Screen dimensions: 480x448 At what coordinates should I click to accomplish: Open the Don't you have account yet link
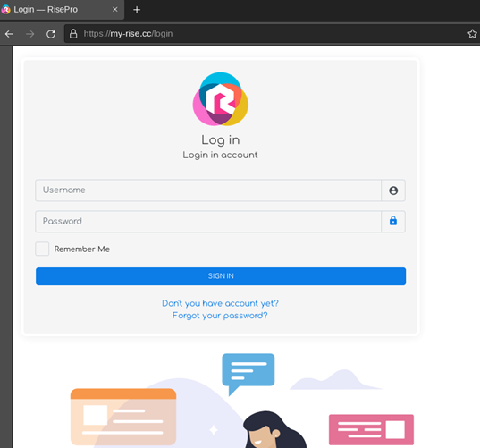[x=221, y=303]
